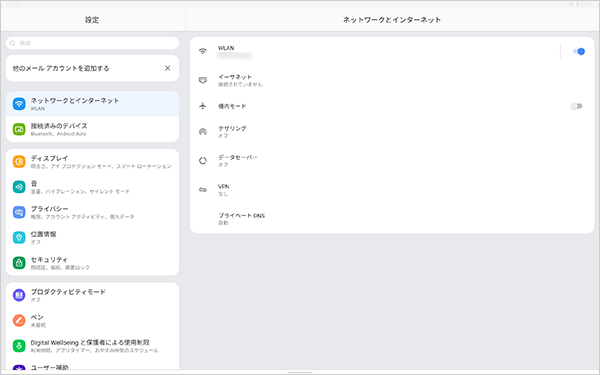Viewport: 600px width, 375px height.
Task: Tap the bottom navigation handle bar
Action: click(300, 372)
